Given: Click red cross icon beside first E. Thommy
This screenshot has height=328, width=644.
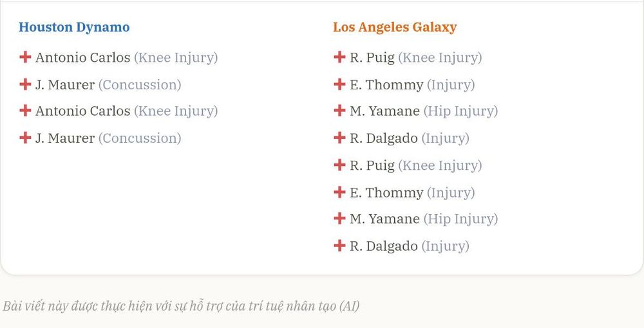Looking at the screenshot, I should coord(339,84).
